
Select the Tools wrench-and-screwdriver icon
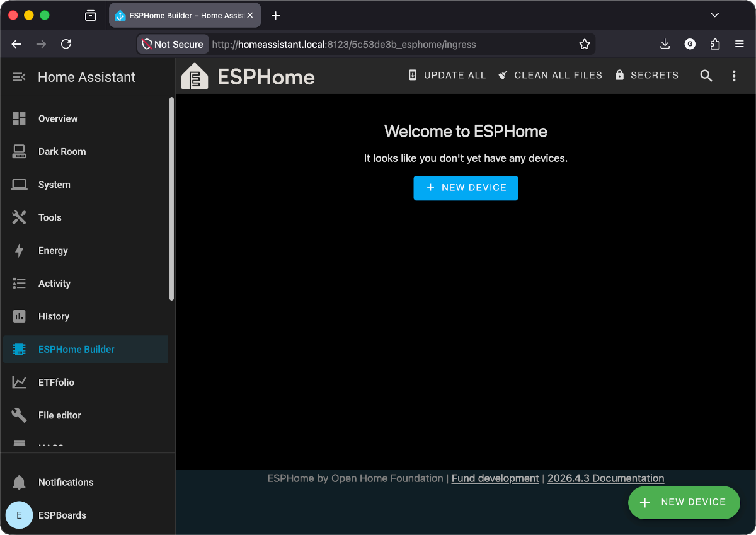[x=20, y=217]
